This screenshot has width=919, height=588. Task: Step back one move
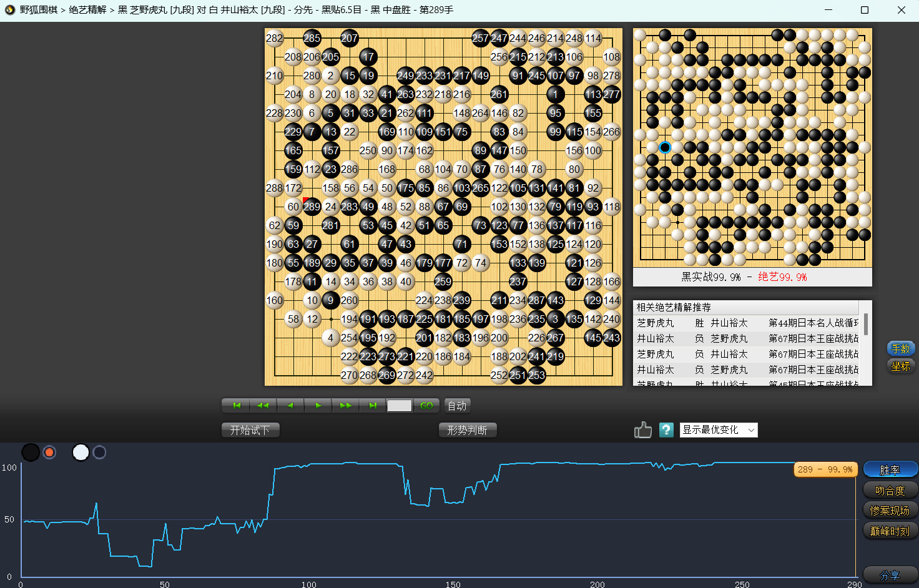pyautogui.click(x=290, y=406)
